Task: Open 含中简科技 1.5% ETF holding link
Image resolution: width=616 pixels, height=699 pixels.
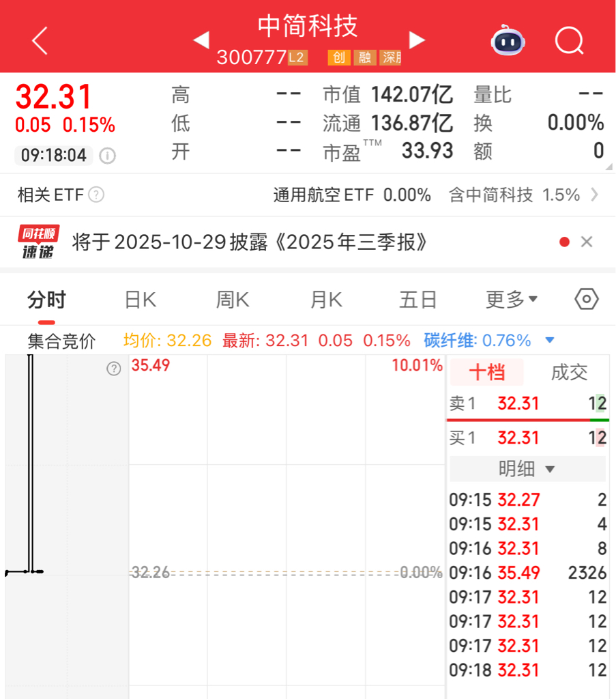Action: point(514,195)
